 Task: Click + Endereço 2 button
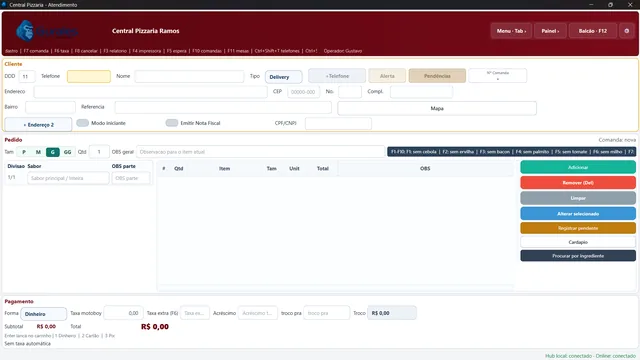(38, 124)
